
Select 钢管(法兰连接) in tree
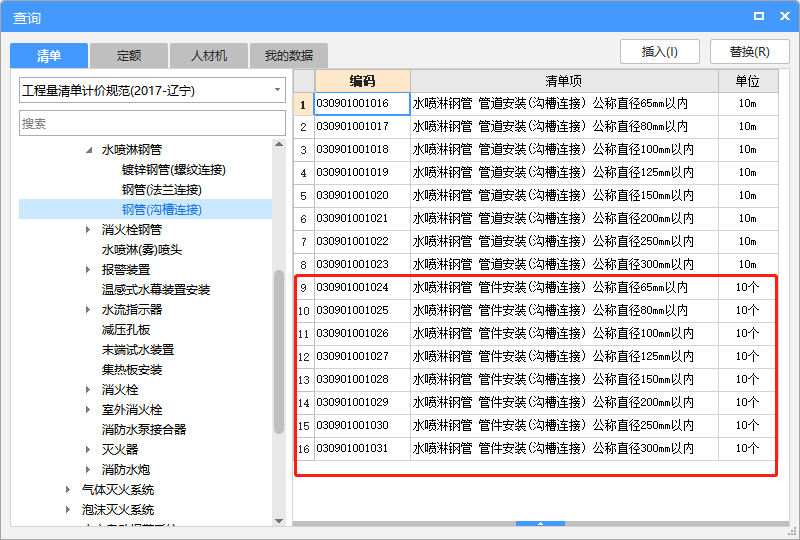pyautogui.click(x=162, y=190)
